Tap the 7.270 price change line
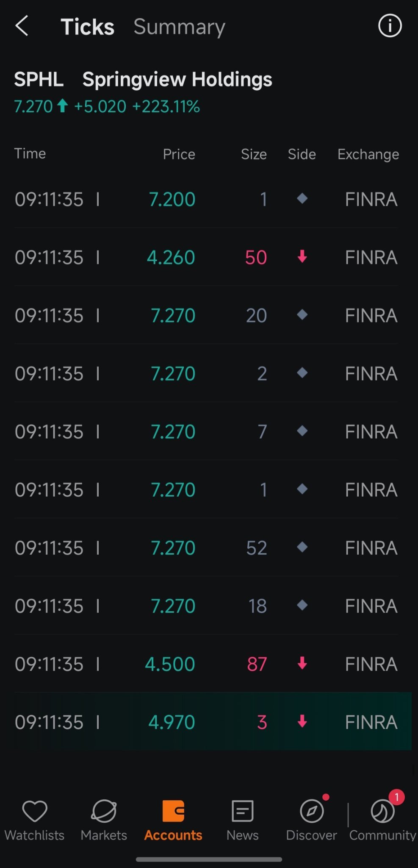 (x=107, y=106)
